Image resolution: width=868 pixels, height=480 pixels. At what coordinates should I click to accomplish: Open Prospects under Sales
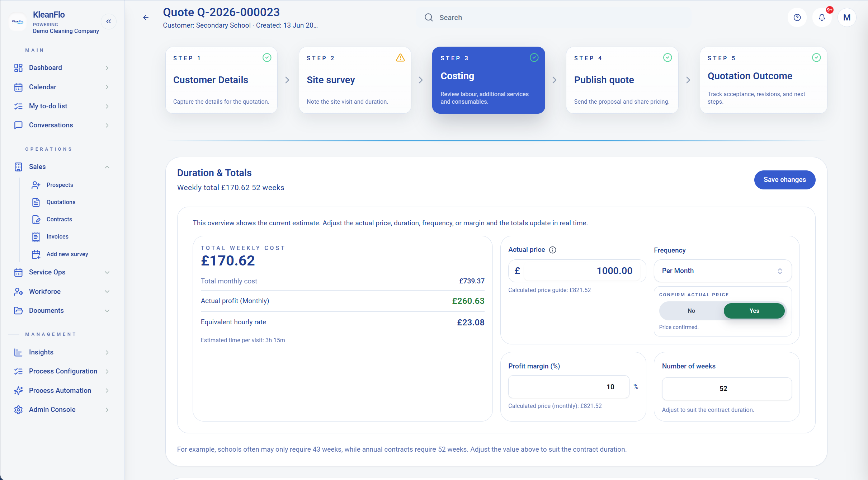60,185
